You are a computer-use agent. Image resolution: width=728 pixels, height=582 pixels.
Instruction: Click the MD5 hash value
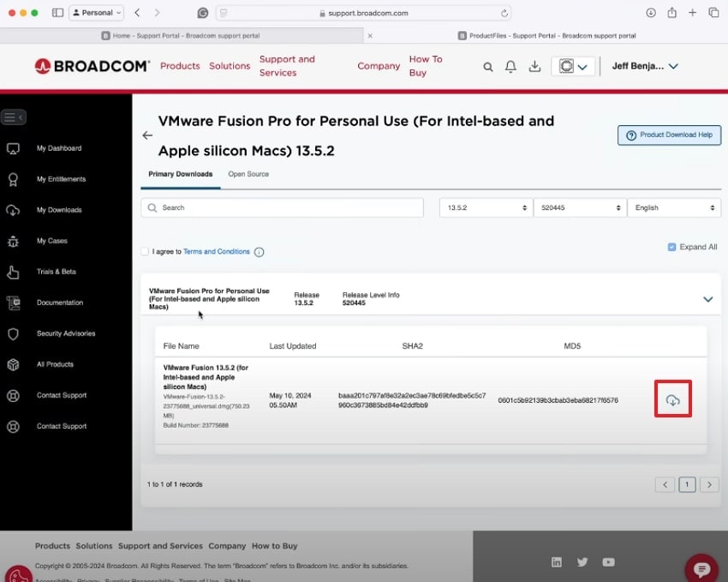tap(558, 400)
